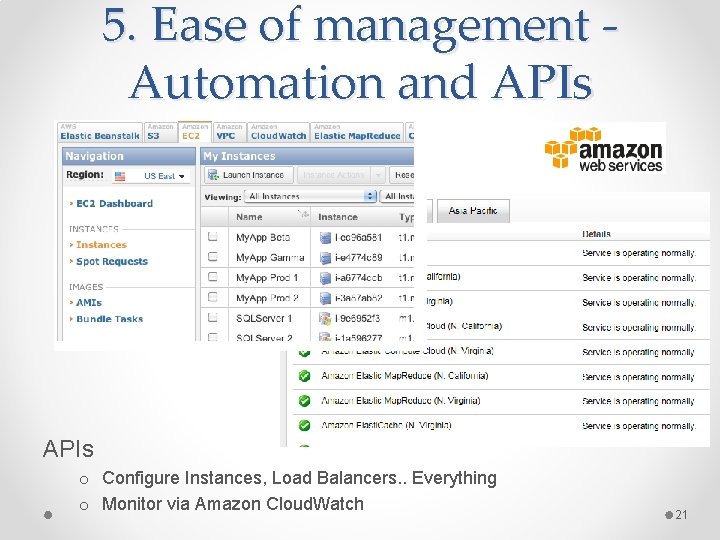Click the ElastiCache N. Virginia status icon
This screenshot has width=720, height=540.
coord(304,426)
